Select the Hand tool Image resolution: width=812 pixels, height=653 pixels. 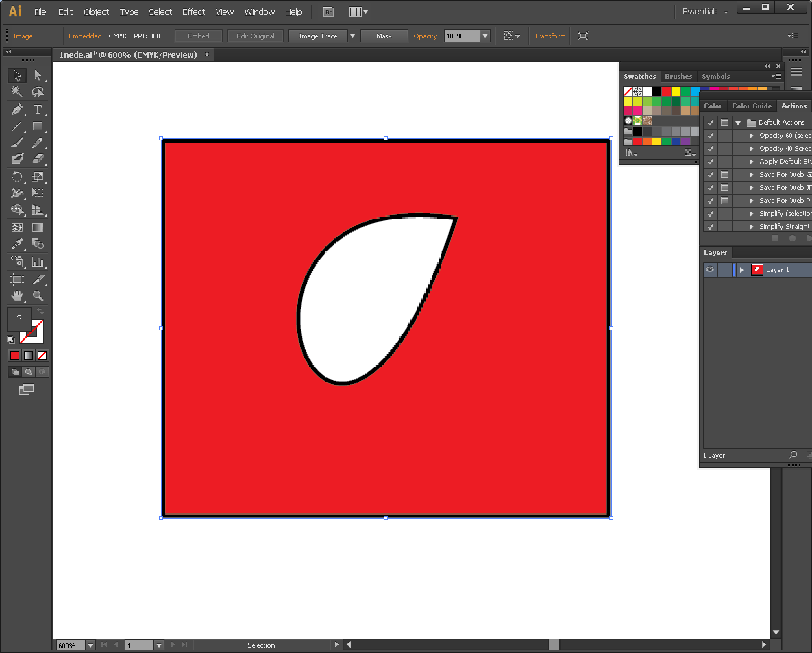[x=17, y=296]
